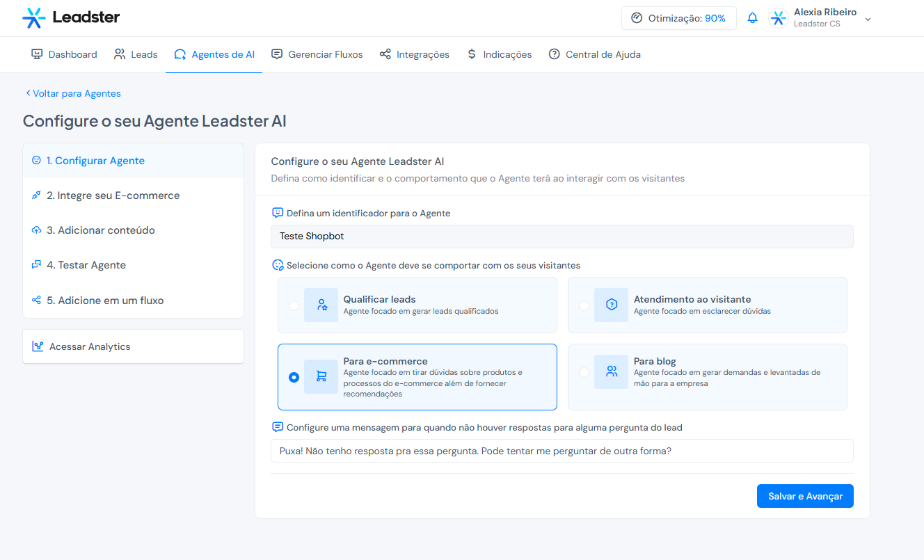Viewport: 924px width, 560px height.
Task: Click the agent identifier field Teste Shopbot
Action: 561,236
